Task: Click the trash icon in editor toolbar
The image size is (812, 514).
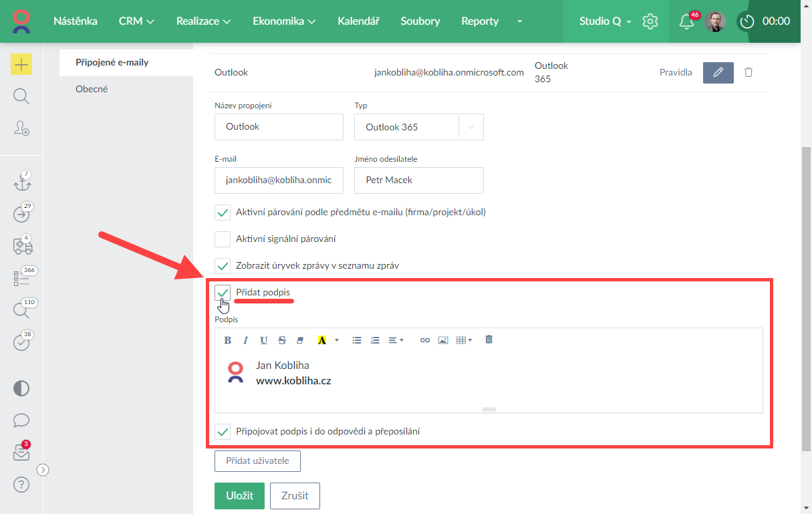Action: (x=489, y=340)
